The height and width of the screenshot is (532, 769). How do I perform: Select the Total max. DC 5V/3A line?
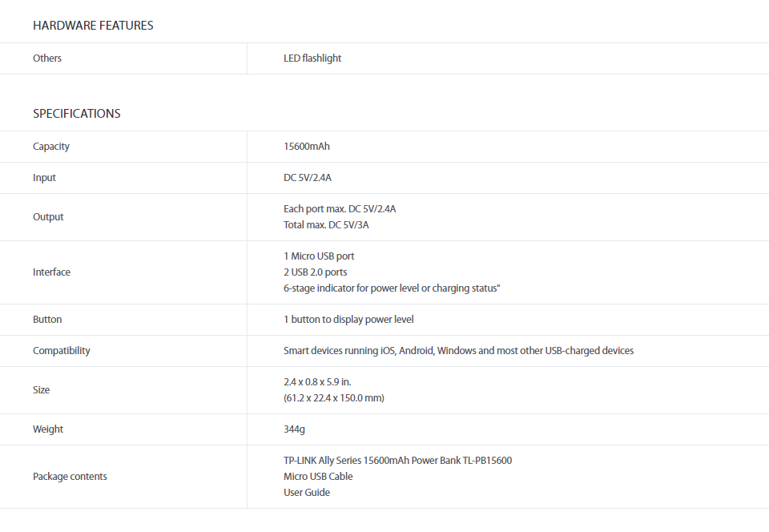point(326,225)
